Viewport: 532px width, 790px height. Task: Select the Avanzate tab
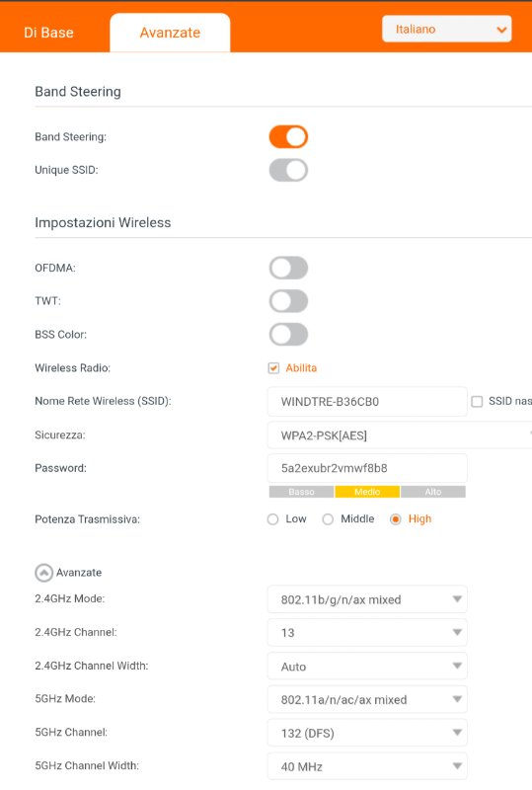[x=171, y=33]
